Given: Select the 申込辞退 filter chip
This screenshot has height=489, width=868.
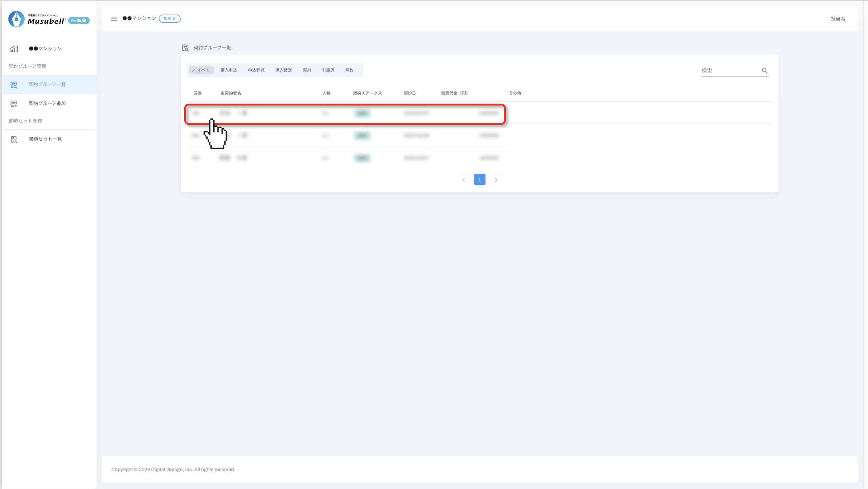Looking at the screenshot, I should pos(256,70).
